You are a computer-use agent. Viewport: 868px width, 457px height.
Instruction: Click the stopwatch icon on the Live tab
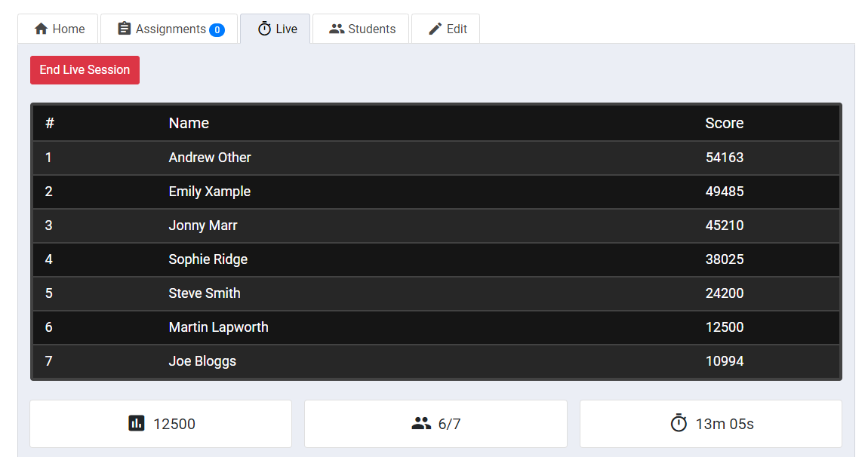[x=264, y=28]
